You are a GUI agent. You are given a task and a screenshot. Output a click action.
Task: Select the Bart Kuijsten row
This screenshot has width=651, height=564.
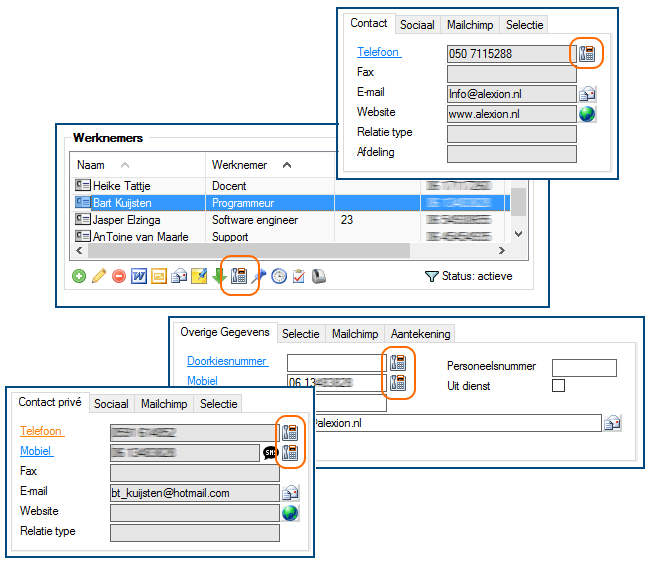point(291,203)
